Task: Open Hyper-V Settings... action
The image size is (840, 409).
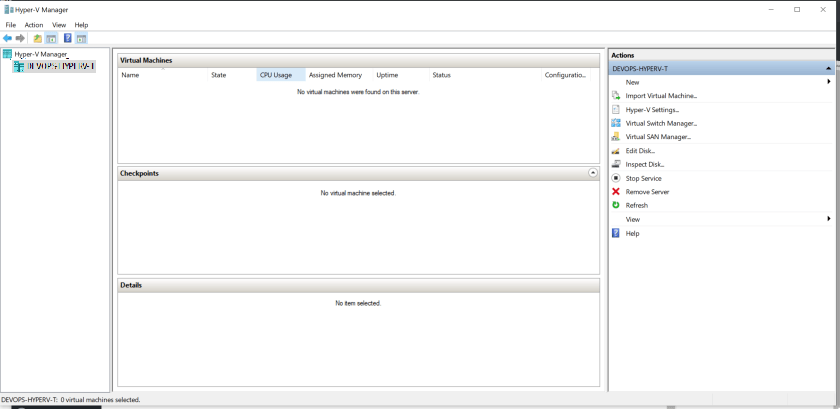Action: click(652, 110)
